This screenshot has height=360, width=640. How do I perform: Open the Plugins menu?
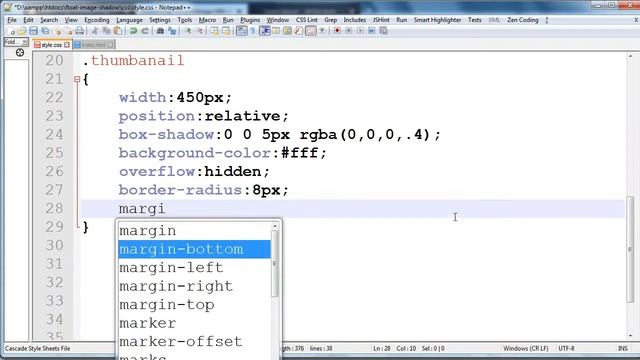point(250,20)
